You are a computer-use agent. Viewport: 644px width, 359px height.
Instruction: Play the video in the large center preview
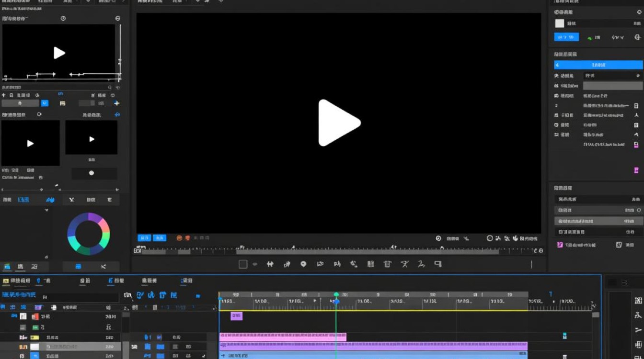pyautogui.click(x=339, y=123)
